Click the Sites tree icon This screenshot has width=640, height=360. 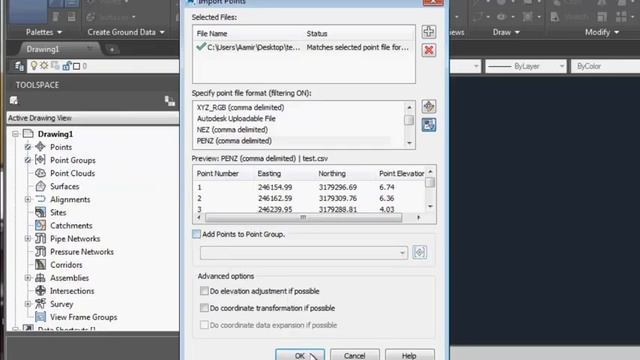[x=40, y=212]
